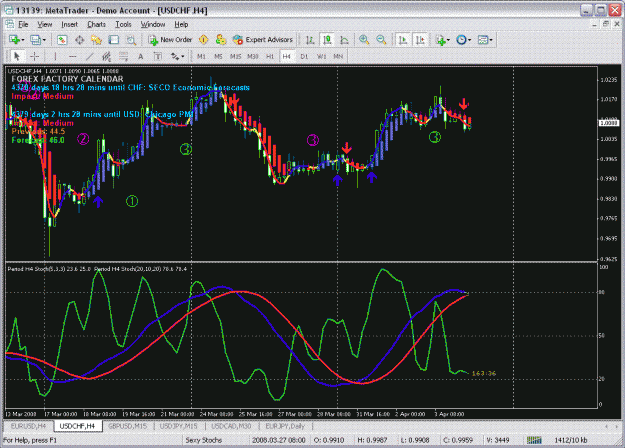Select the Crosshair tool

pyautogui.click(x=35, y=56)
